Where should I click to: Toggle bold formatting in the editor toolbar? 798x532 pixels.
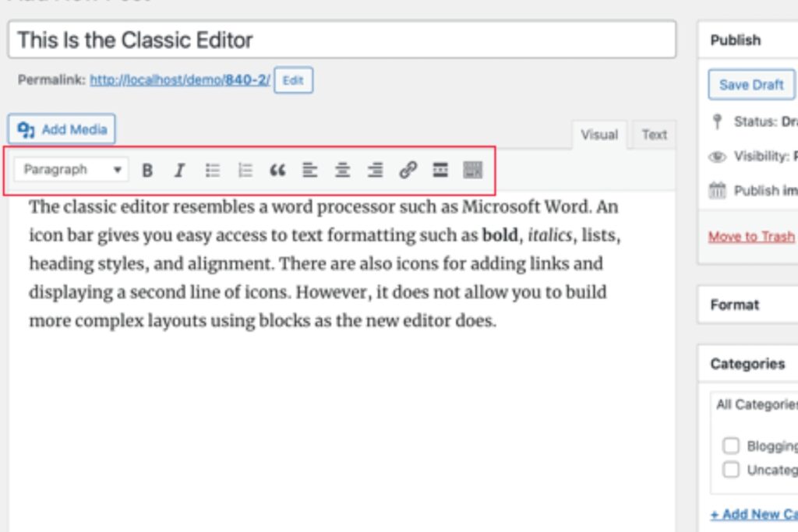pyautogui.click(x=148, y=169)
